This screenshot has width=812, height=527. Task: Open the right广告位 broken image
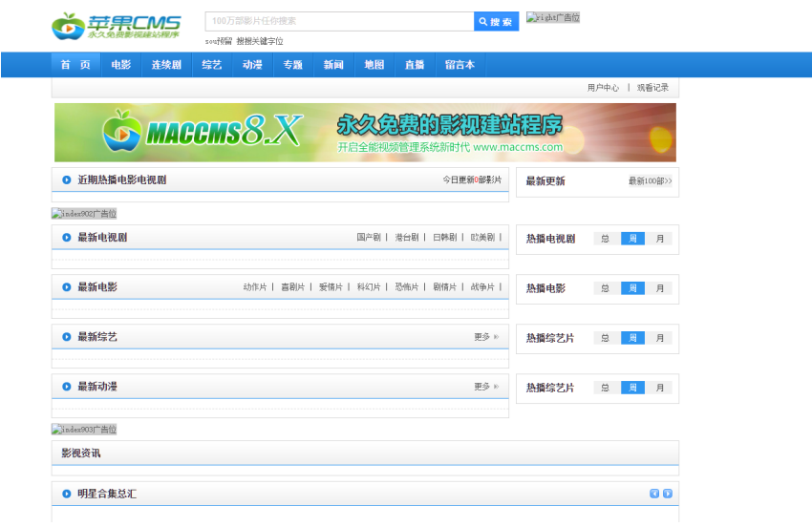[552, 17]
